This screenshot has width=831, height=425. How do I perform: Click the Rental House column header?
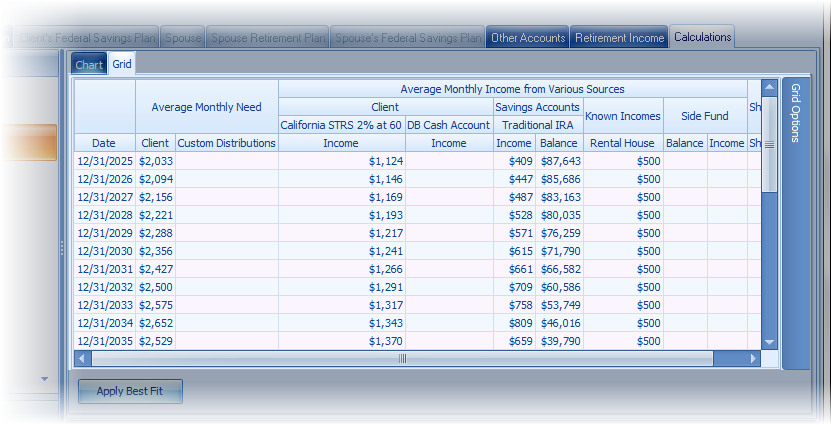[x=622, y=143]
